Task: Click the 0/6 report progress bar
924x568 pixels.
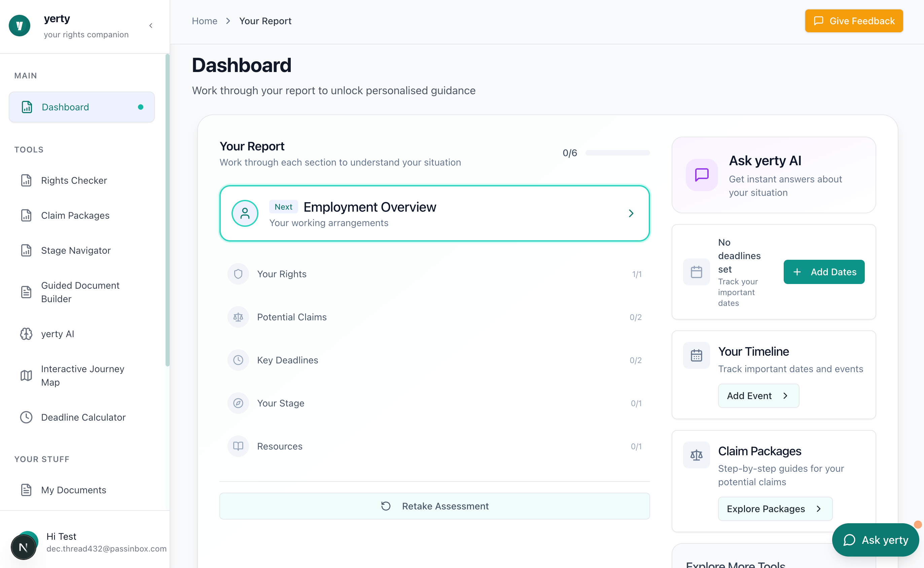Action: coord(617,153)
